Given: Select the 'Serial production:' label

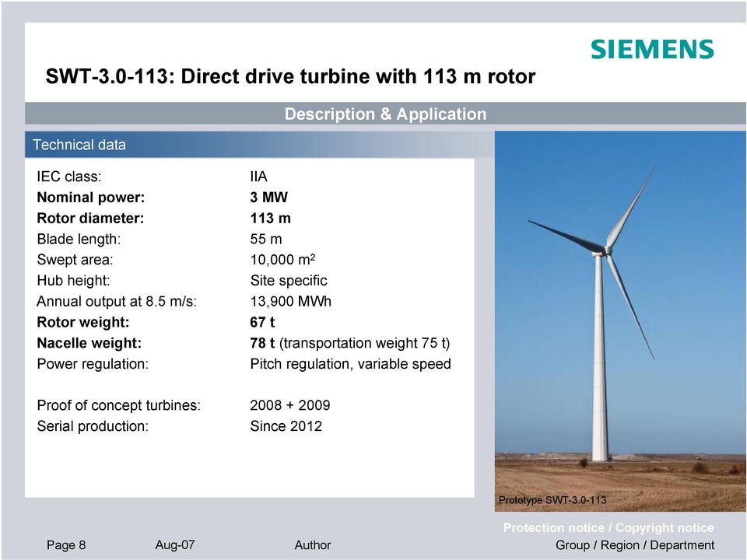Looking at the screenshot, I should 93,426.
